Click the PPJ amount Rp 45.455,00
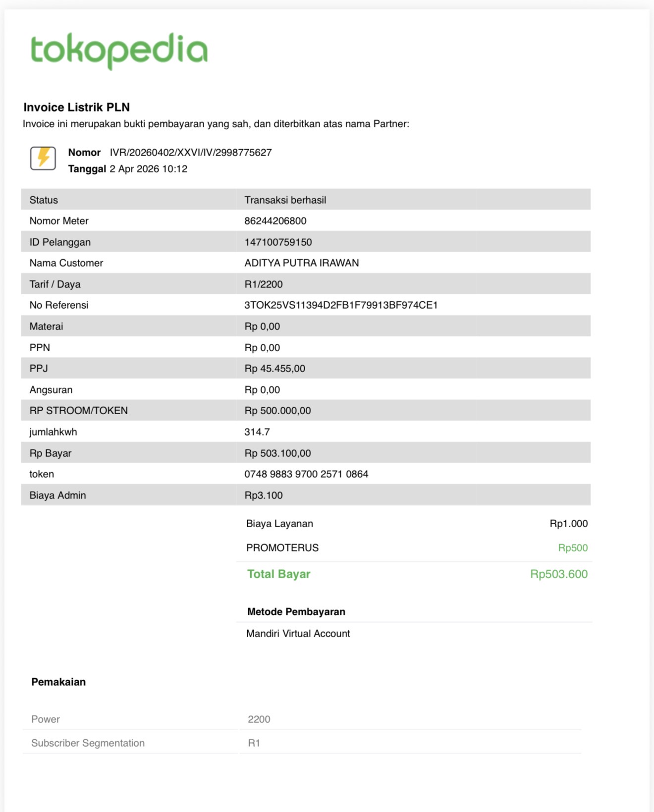The width and height of the screenshot is (654, 812). click(275, 369)
